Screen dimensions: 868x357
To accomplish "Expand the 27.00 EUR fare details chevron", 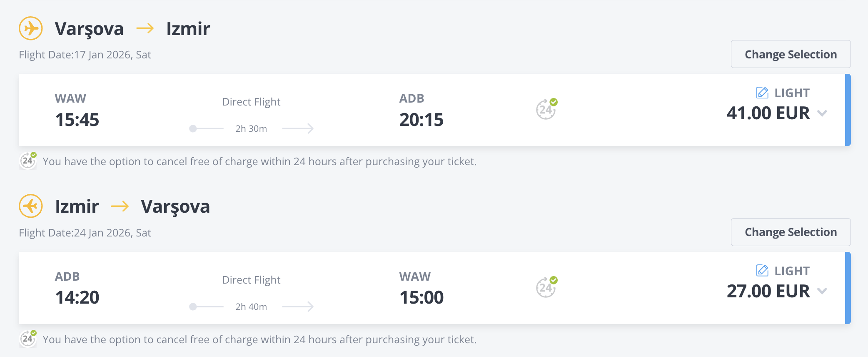I will click(822, 291).
